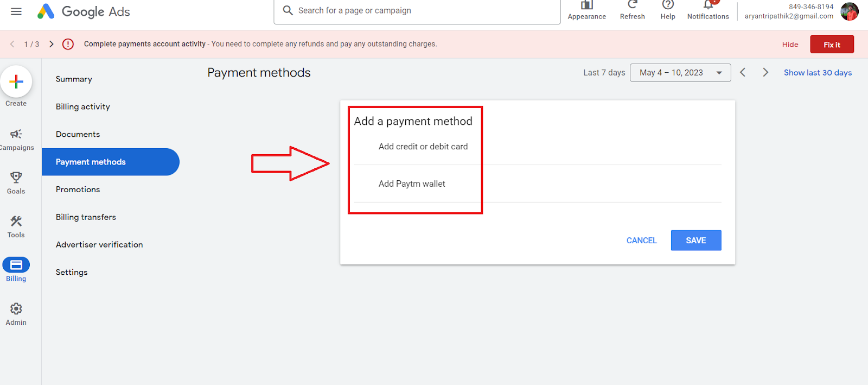Hide the payments alert banner
This screenshot has height=385, width=868.
click(x=790, y=45)
